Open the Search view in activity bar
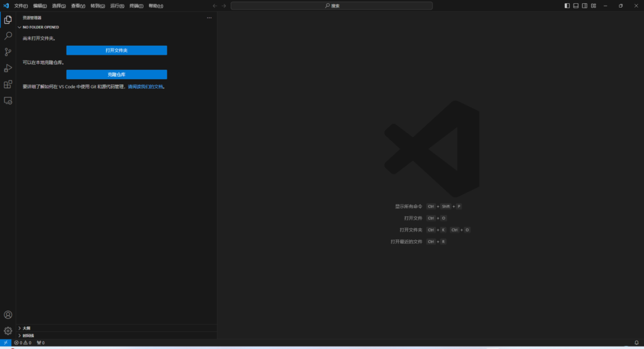The width and height of the screenshot is (644, 349). (8, 36)
